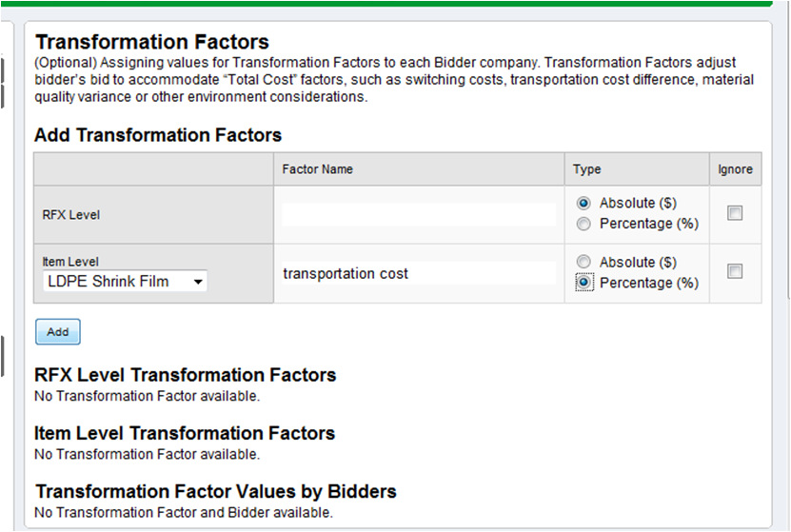This screenshot has height=532, width=791.
Task: Click the Item Level row label
Action: click(x=70, y=262)
